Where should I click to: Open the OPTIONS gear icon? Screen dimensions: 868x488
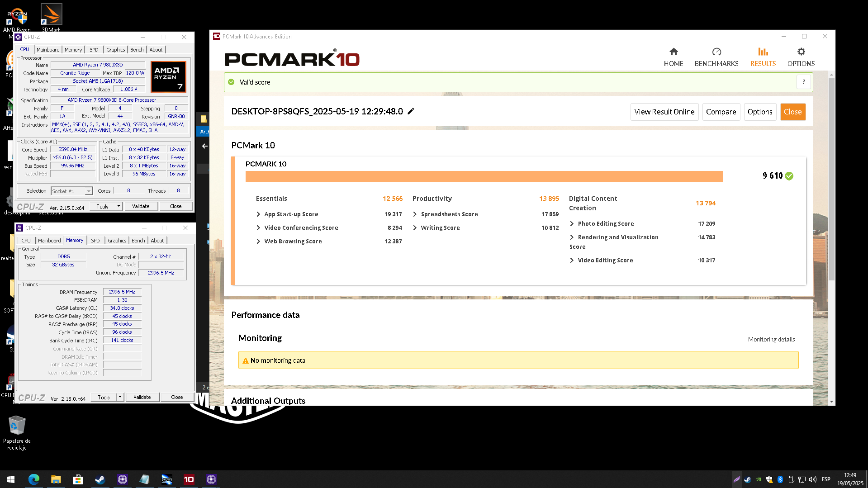(x=801, y=52)
